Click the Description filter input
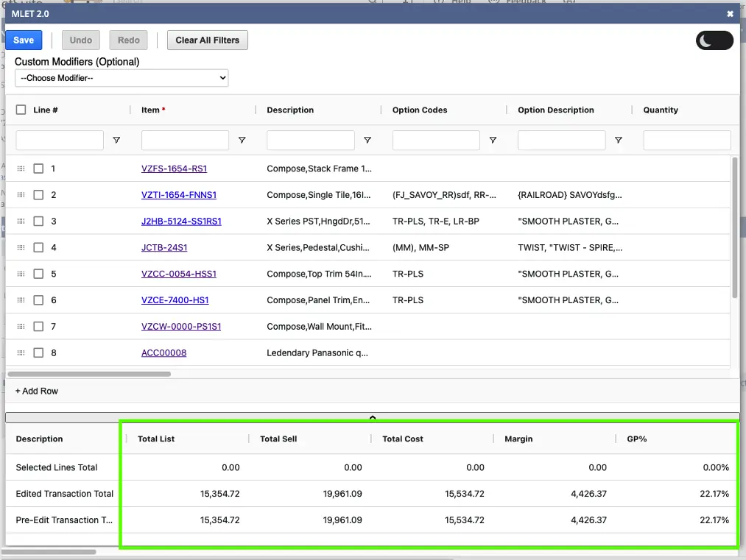The height and width of the screenshot is (560, 746). coord(311,141)
